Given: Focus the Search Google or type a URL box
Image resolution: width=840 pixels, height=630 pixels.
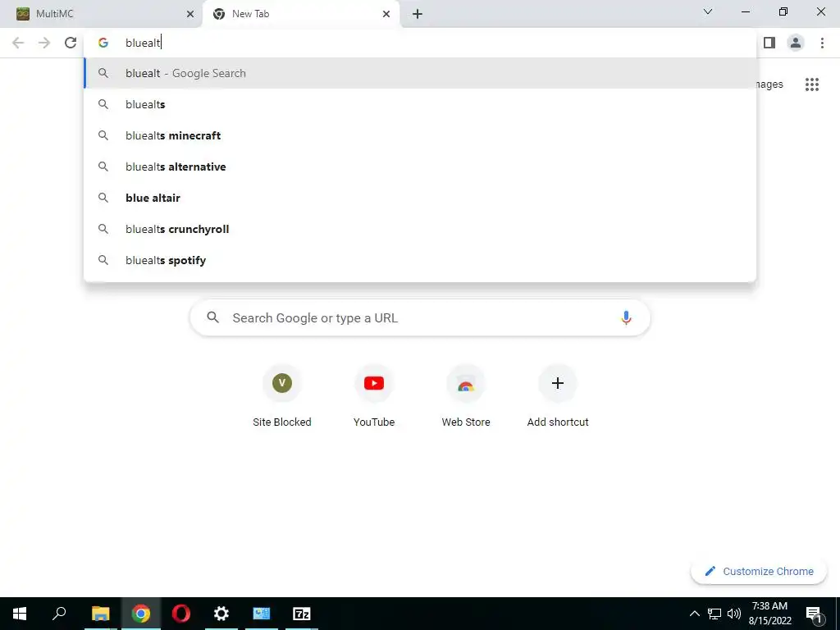Looking at the screenshot, I should (x=420, y=317).
